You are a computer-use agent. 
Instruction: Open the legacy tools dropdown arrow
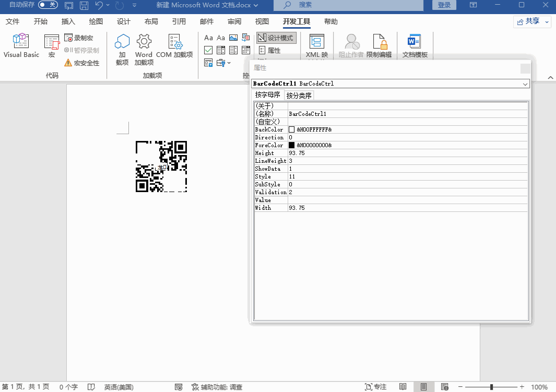click(x=229, y=63)
